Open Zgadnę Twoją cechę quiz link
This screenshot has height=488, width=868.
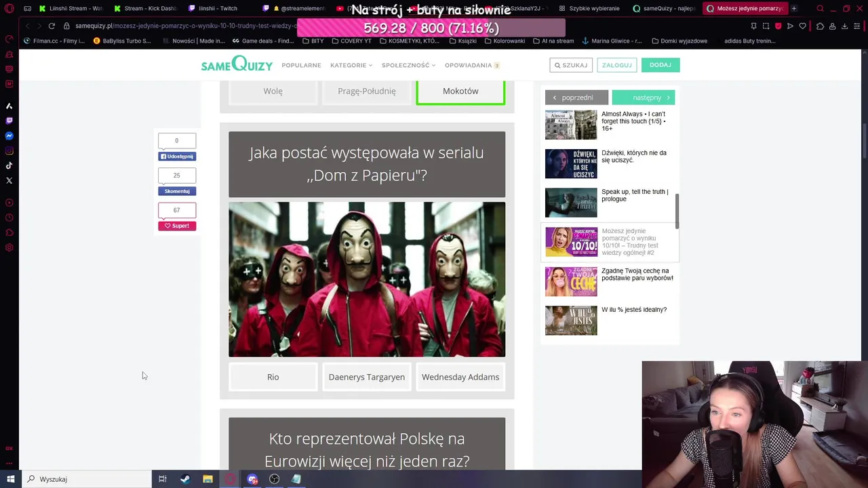[637, 274]
